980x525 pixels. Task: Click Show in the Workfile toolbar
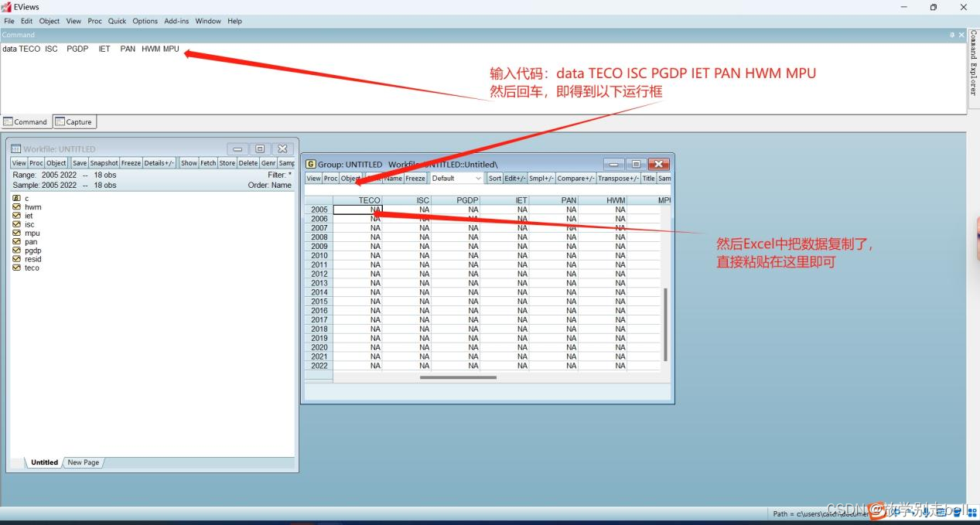(189, 163)
